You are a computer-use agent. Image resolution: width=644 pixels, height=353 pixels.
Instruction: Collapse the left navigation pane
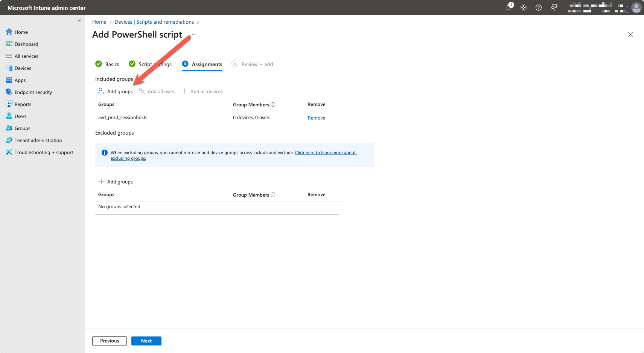(x=79, y=20)
